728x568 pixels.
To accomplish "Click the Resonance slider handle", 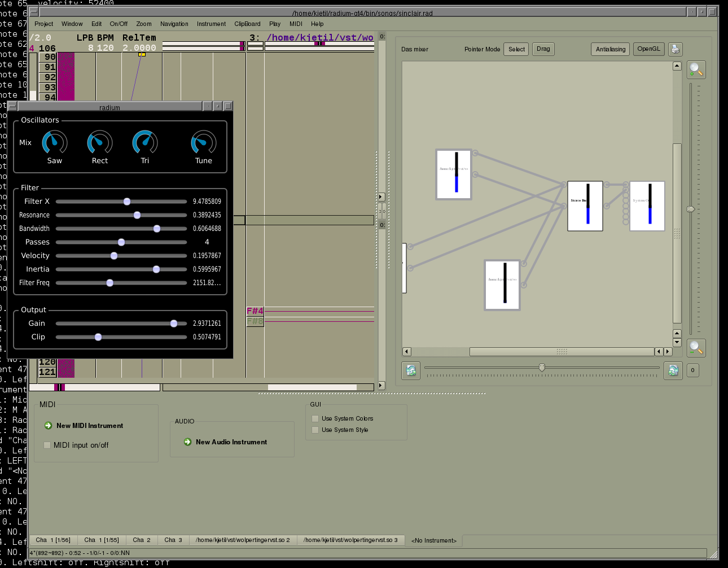I will click(137, 215).
